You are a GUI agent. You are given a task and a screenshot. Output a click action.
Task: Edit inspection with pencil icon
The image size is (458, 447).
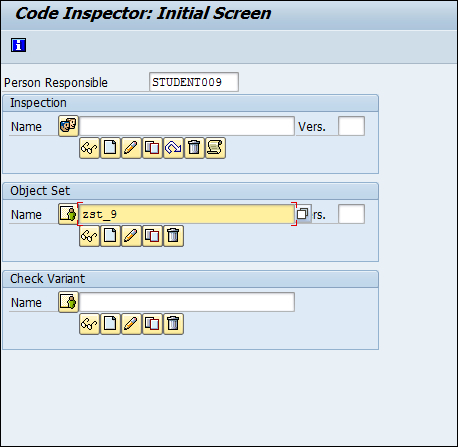(x=131, y=148)
